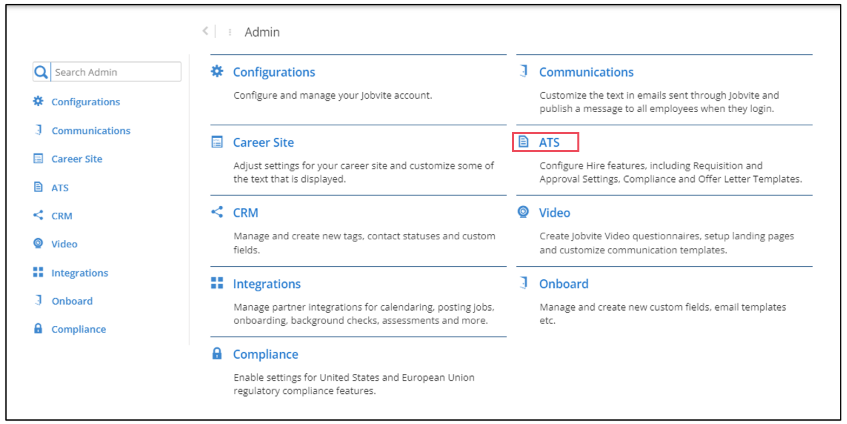This screenshot has width=847, height=424.
Task: Open the highlighted ATS heading link
Action: [x=549, y=142]
